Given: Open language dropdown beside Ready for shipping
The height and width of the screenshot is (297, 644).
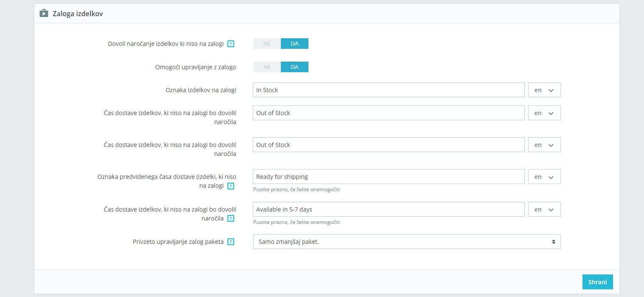Looking at the screenshot, I should 544,177.
